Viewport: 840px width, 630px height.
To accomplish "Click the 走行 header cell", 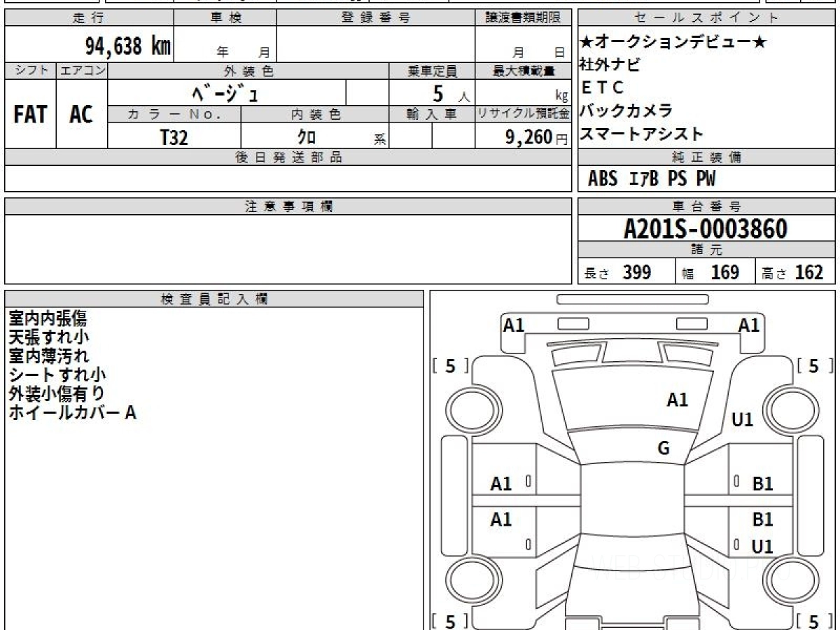I will (x=89, y=18).
